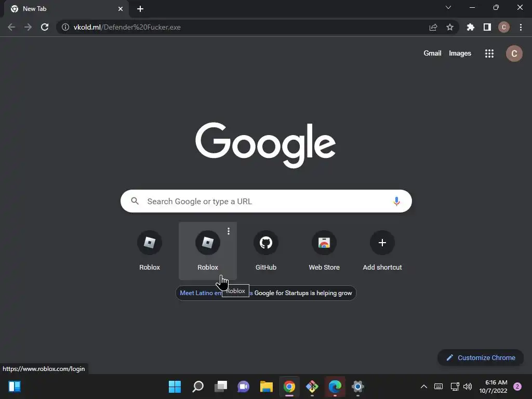Open the clock and date 6:16 AM

(493, 387)
